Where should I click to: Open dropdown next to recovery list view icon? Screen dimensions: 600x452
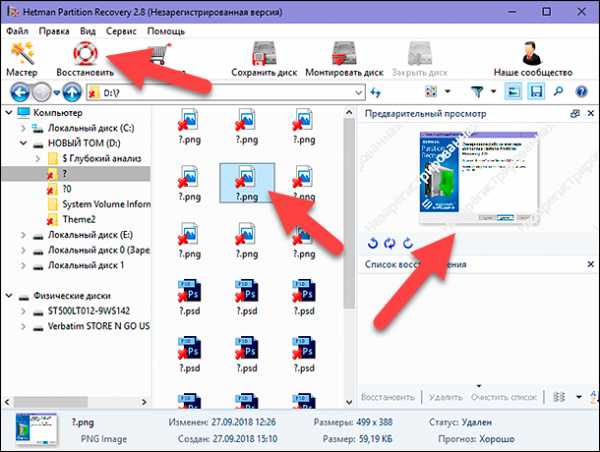click(x=579, y=397)
